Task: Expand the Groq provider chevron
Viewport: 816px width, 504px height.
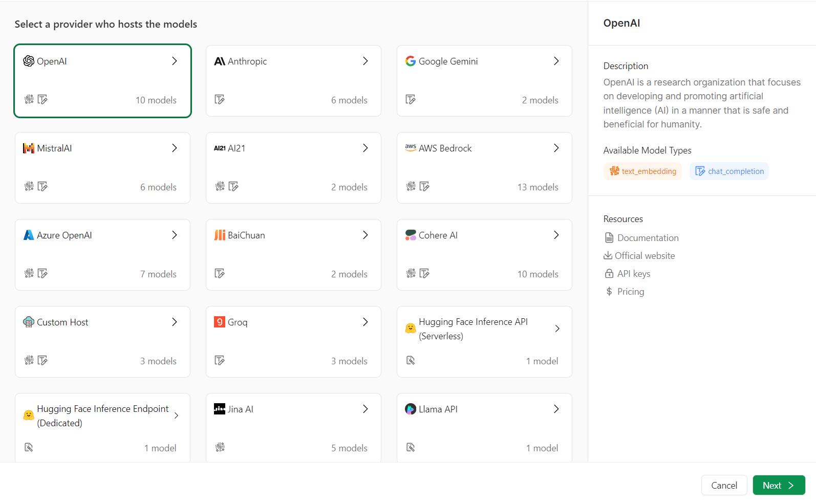Action: coord(366,322)
